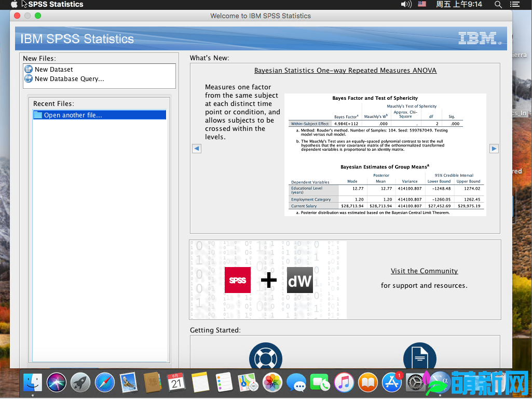This screenshot has width=532, height=399.
Task: Open Bayesian Statistics One-way Repeated Measures ANOVA link
Action: [345, 70]
